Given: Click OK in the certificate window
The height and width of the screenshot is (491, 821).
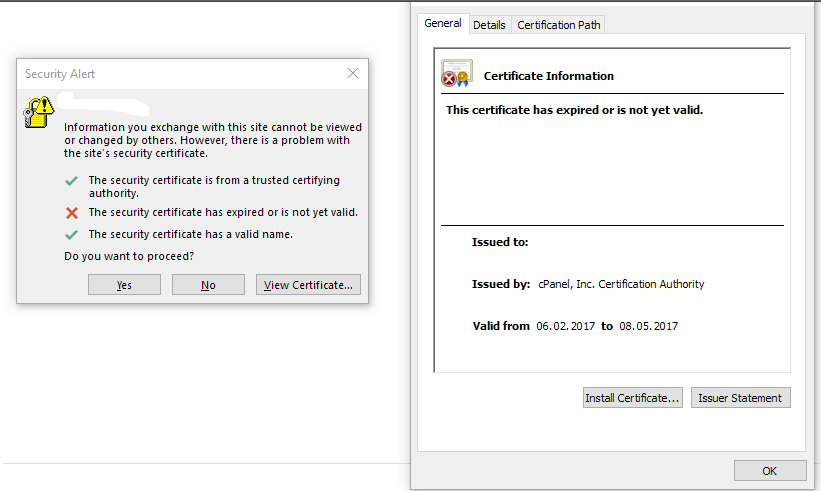Looking at the screenshot, I should point(770,471).
